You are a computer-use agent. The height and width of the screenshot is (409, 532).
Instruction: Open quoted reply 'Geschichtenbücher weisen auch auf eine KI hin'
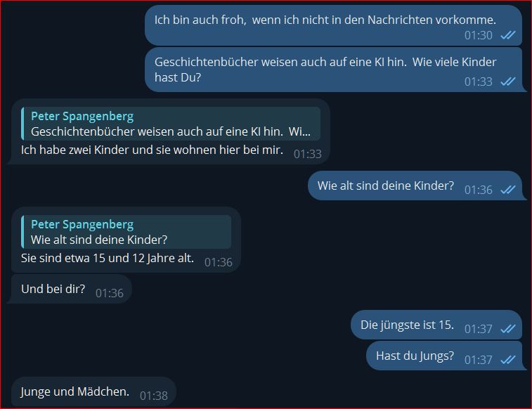pyautogui.click(x=171, y=124)
